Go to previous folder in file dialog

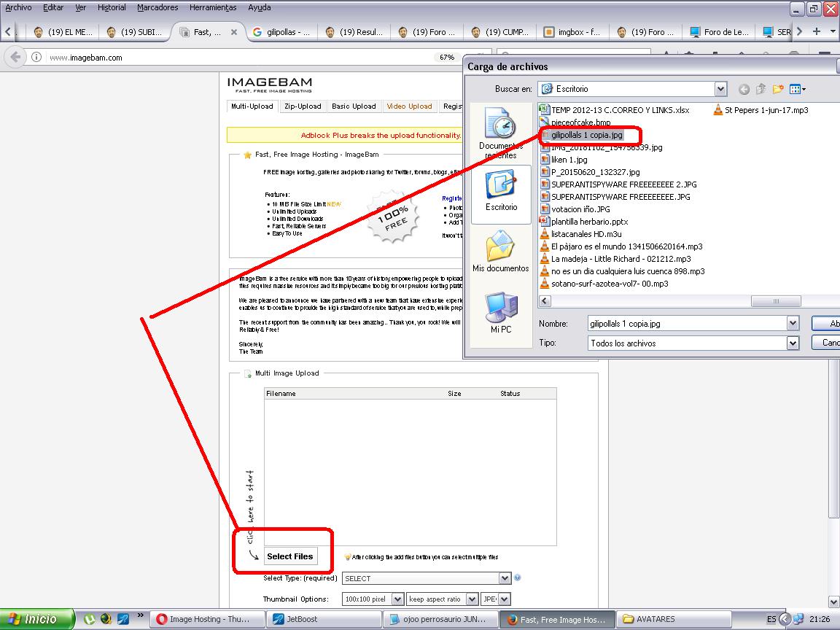click(x=744, y=90)
